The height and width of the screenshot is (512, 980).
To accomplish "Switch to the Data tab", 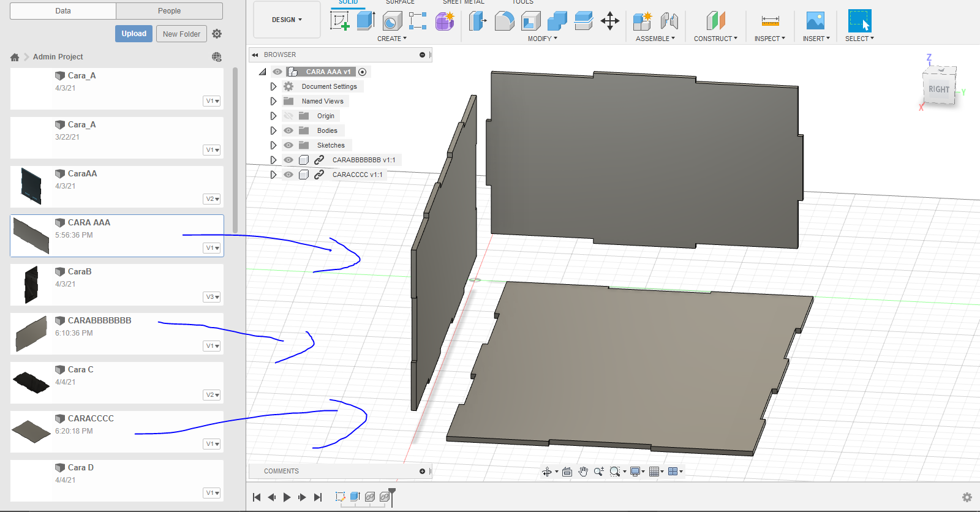I will pos(63,11).
